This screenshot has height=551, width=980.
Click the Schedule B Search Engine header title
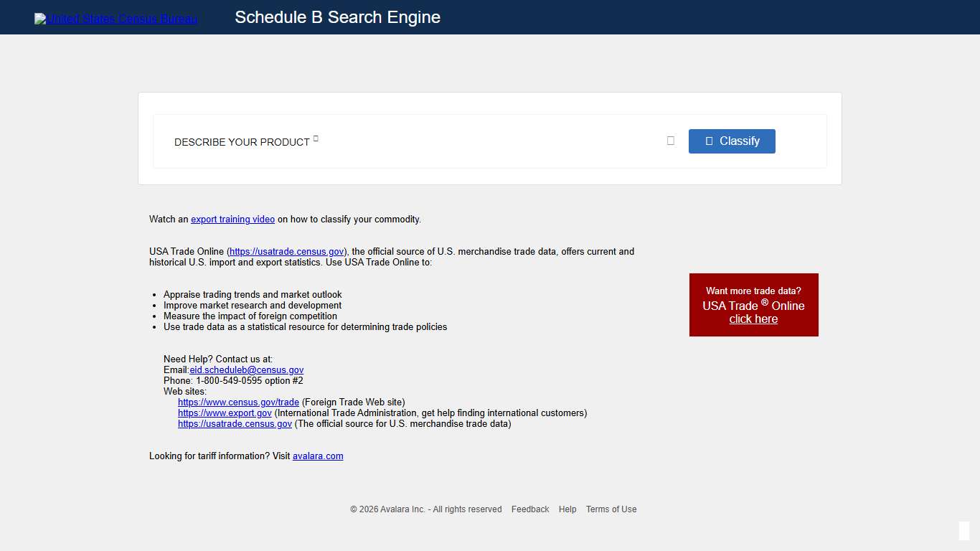coord(338,17)
